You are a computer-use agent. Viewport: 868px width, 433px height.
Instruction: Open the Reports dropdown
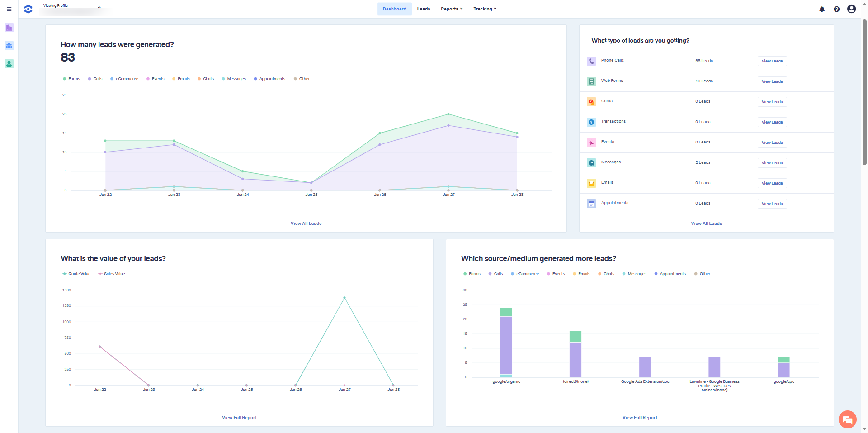[x=452, y=9]
